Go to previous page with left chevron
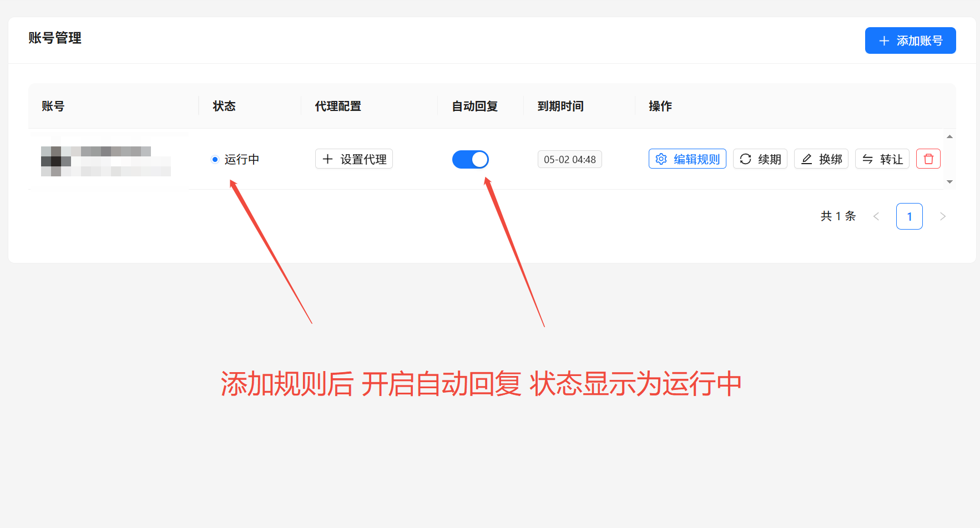 click(876, 216)
